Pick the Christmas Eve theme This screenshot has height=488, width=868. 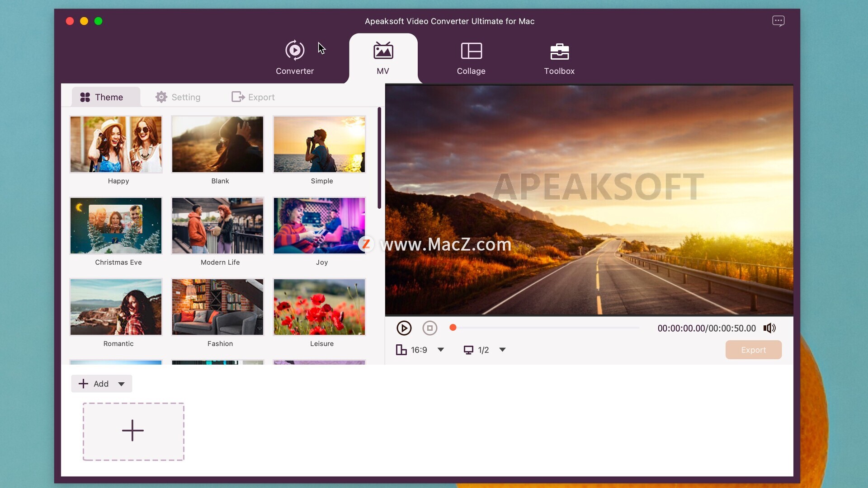pos(116,225)
